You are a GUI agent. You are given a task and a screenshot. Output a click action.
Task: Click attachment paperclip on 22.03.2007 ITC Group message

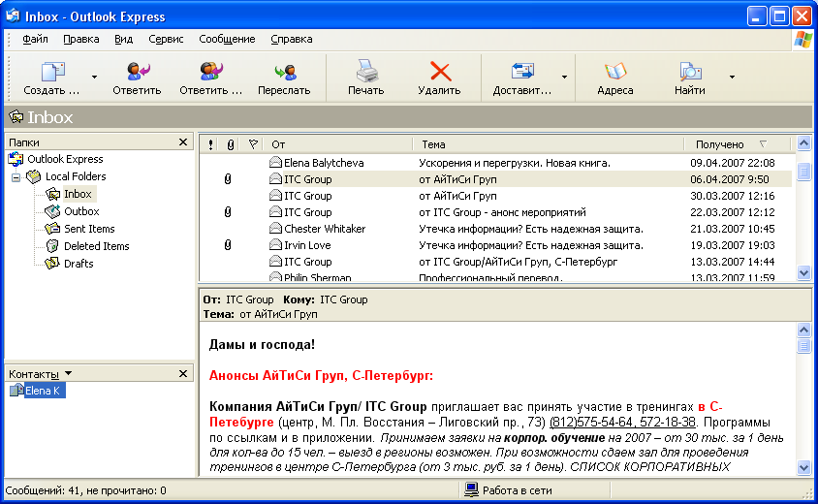tap(228, 212)
